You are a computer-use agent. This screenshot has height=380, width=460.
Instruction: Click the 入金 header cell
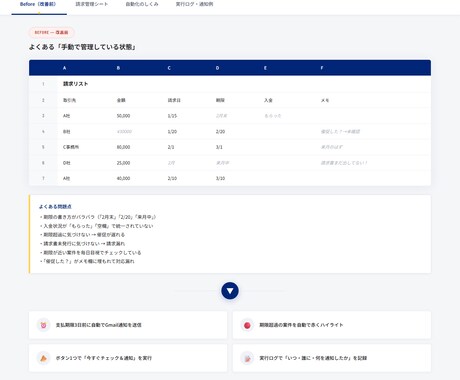[x=268, y=100]
